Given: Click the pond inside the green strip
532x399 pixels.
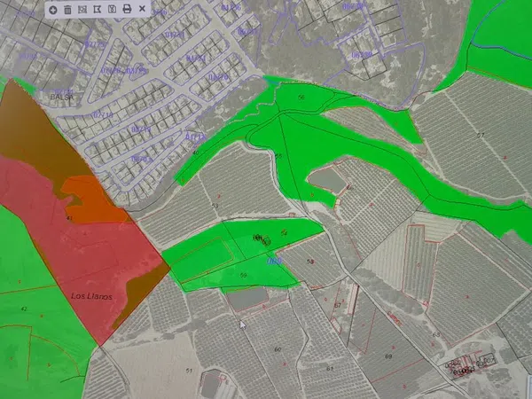Looking at the screenshot, I should [x=325, y=182].
